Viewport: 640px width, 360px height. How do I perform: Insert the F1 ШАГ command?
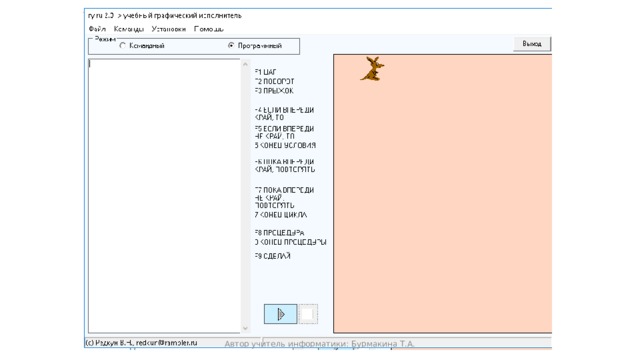pos(266,72)
